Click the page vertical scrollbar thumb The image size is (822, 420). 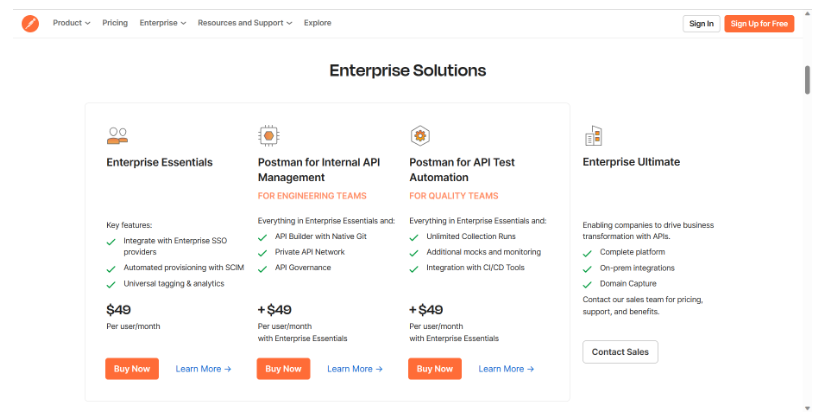tap(807, 80)
